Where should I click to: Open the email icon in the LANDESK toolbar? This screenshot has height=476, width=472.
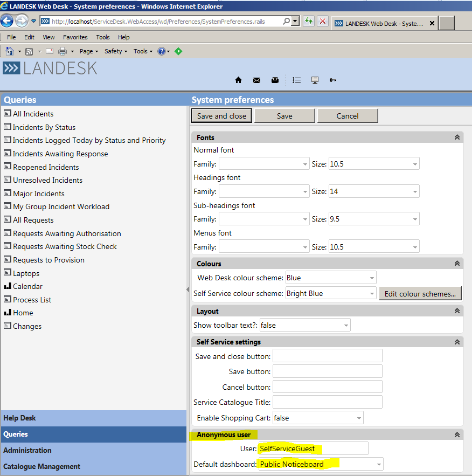[x=256, y=80]
